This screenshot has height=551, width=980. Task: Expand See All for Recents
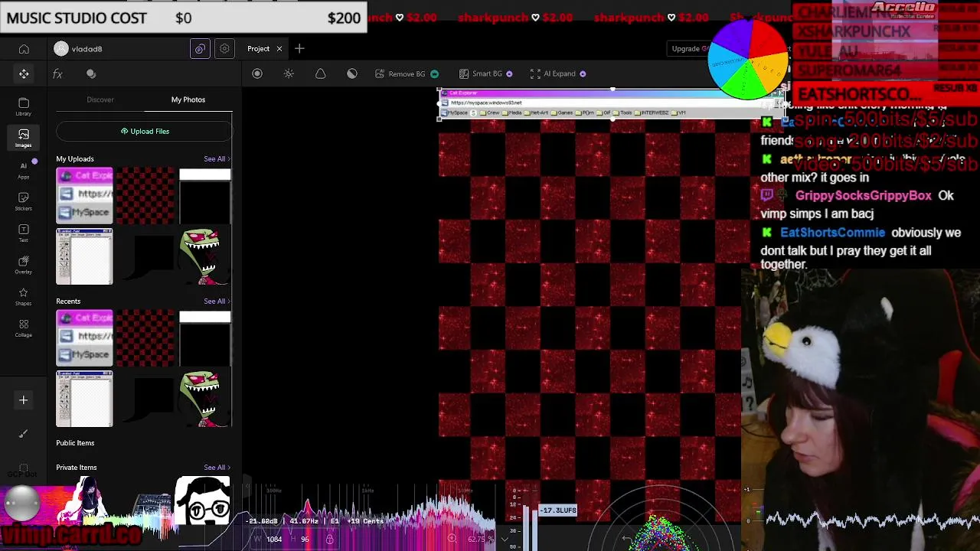tap(216, 302)
